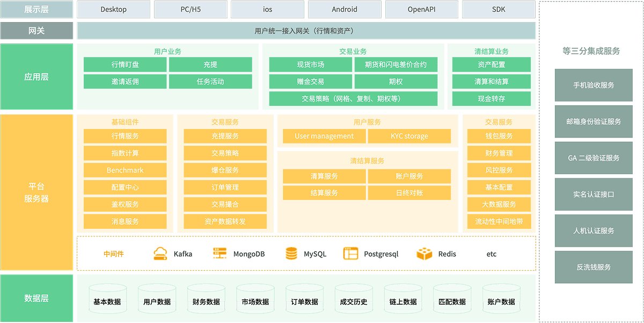Click the 手机验收服务 button
The width and height of the screenshot is (644, 323).
pos(594,85)
